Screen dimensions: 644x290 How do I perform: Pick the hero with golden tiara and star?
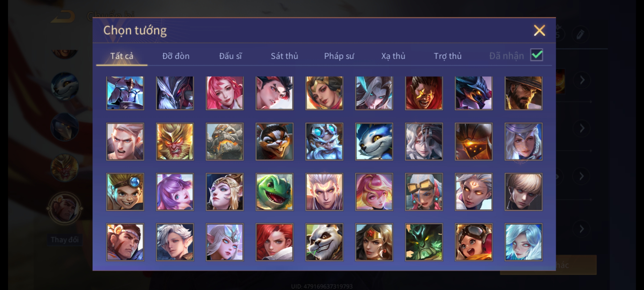(374, 242)
